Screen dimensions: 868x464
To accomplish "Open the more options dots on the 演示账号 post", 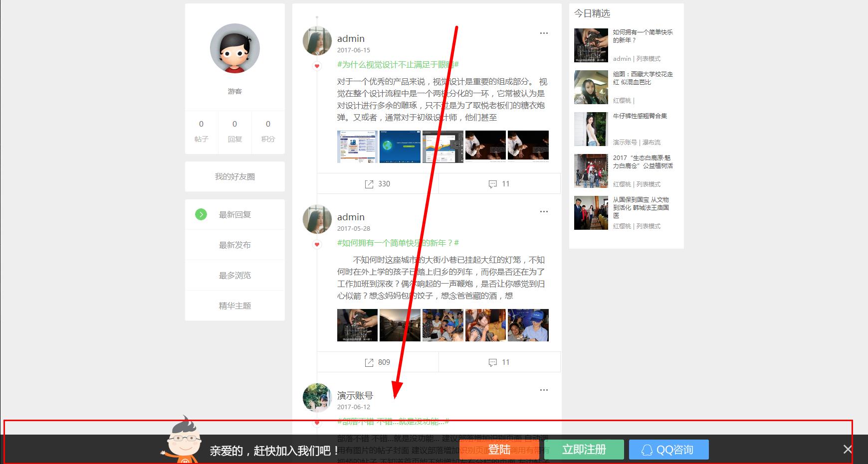I will click(x=544, y=390).
